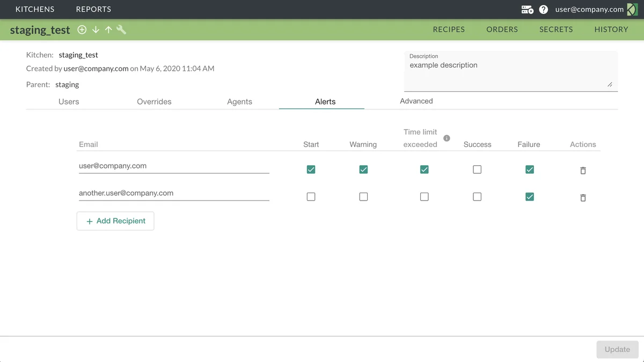Enable Success alert for user@company.com
This screenshot has width=644, height=362.
click(x=477, y=169)
